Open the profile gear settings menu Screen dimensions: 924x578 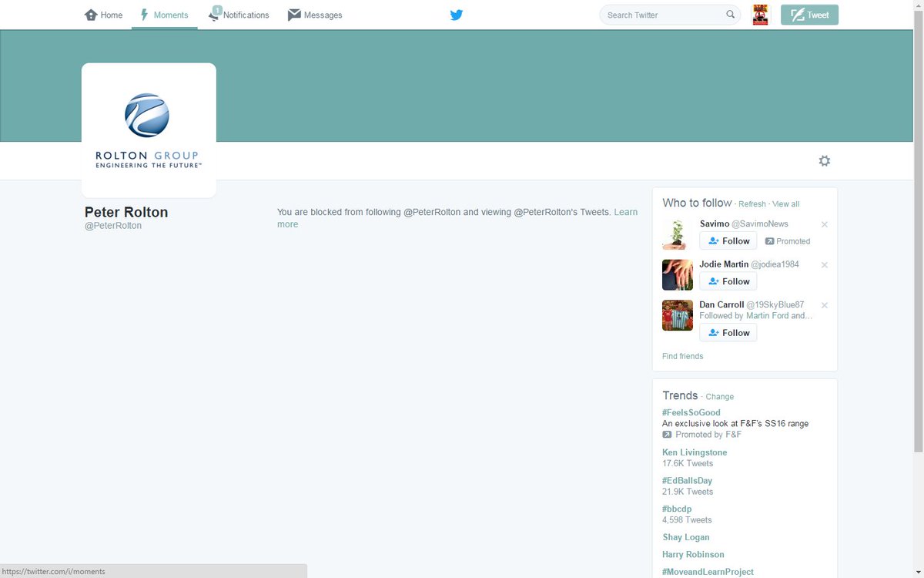(x=825, y=160)
